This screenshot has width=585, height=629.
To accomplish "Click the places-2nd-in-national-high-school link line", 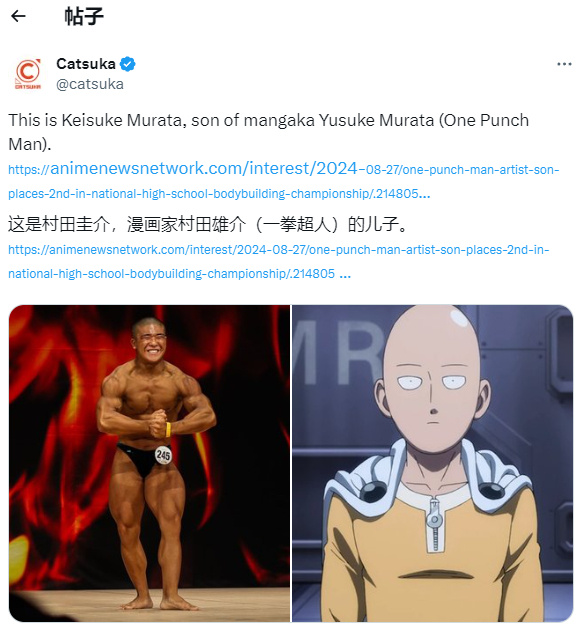I will (219, 194).
